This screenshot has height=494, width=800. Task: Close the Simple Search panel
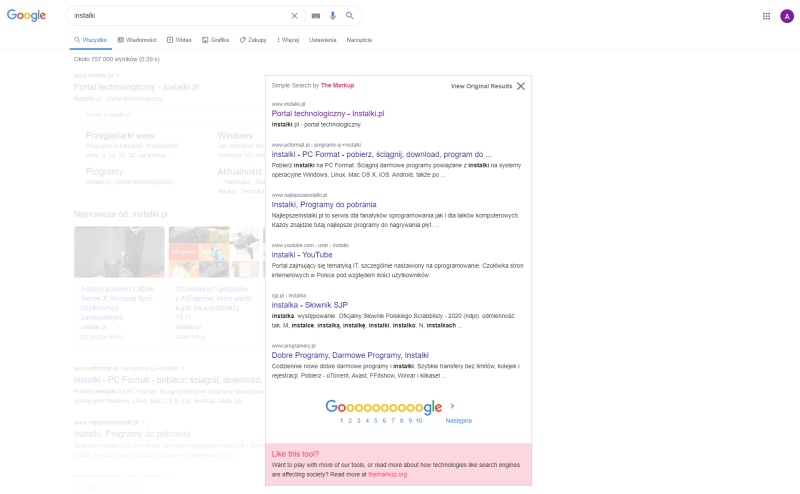click(x=520, y=86)
